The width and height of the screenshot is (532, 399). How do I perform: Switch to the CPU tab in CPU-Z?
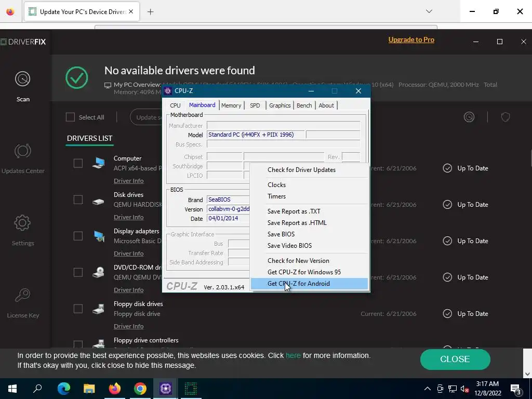(x=175, y=105)
